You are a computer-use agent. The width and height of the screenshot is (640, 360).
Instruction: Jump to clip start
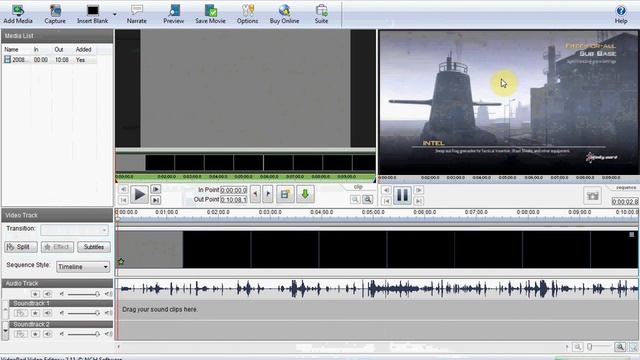pos(123,200)
